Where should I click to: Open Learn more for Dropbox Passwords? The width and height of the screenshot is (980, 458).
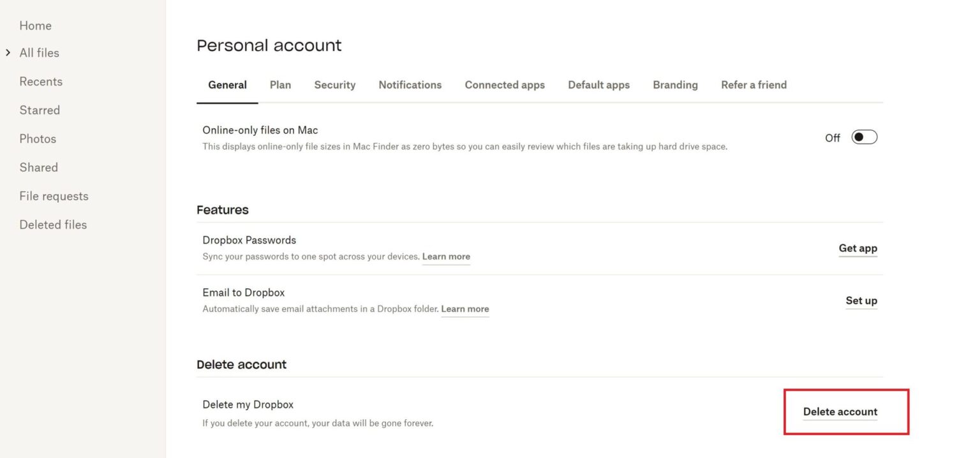446,256
